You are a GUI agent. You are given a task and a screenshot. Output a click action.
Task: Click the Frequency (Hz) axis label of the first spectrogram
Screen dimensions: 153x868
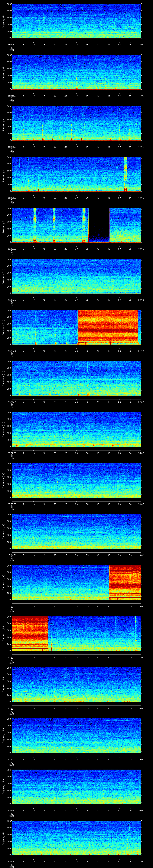click(x=3, y=21)
